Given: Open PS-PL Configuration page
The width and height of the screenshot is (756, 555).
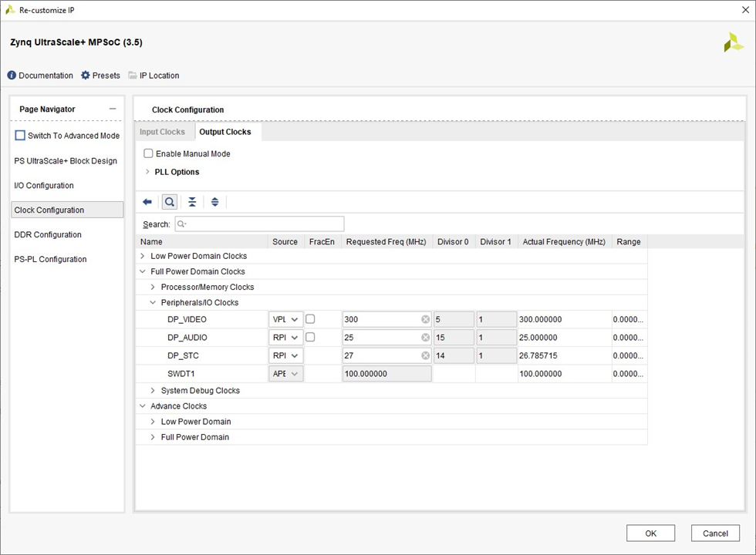Looking at the screenshot, I should 50,259.
